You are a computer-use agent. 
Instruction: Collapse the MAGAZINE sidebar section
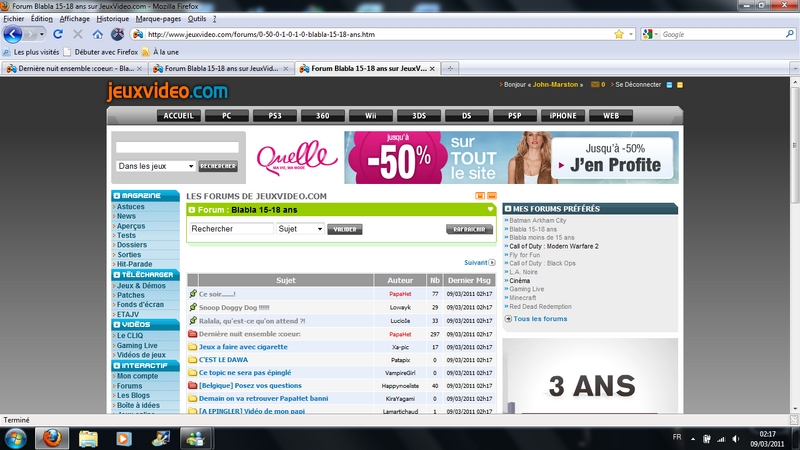pos(117,195)
